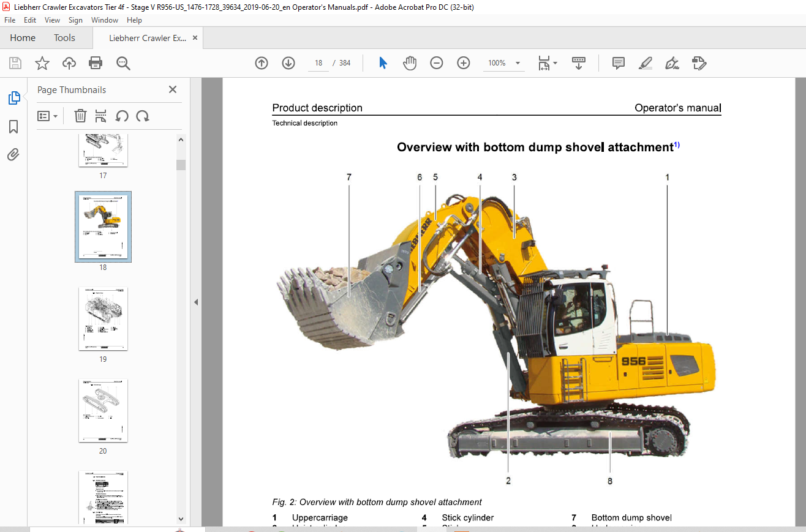Viewport: 806px width, 532px height.
Task: Open the File menu
Action: coord(10,20)
